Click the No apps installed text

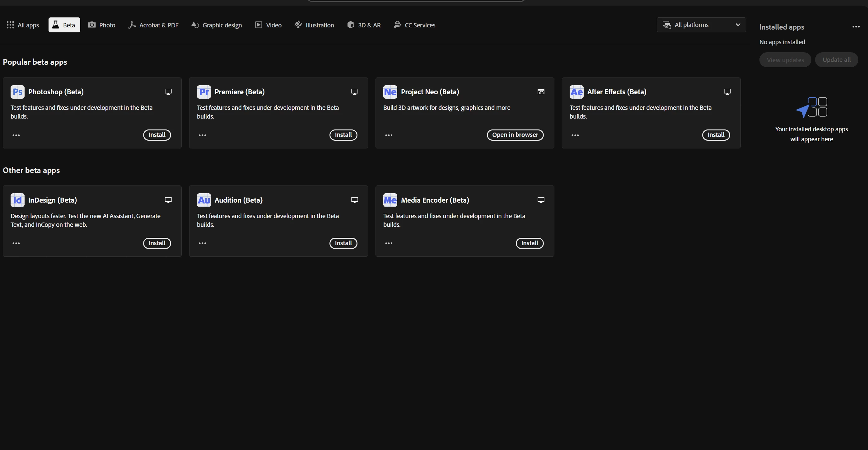click(x=782, y=42)
